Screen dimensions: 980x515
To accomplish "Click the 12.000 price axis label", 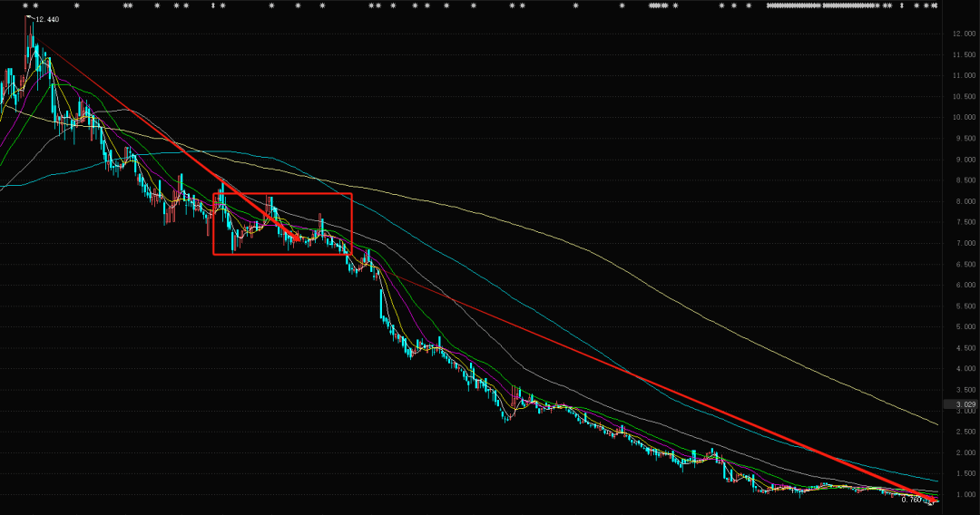I will pos(965,34).
